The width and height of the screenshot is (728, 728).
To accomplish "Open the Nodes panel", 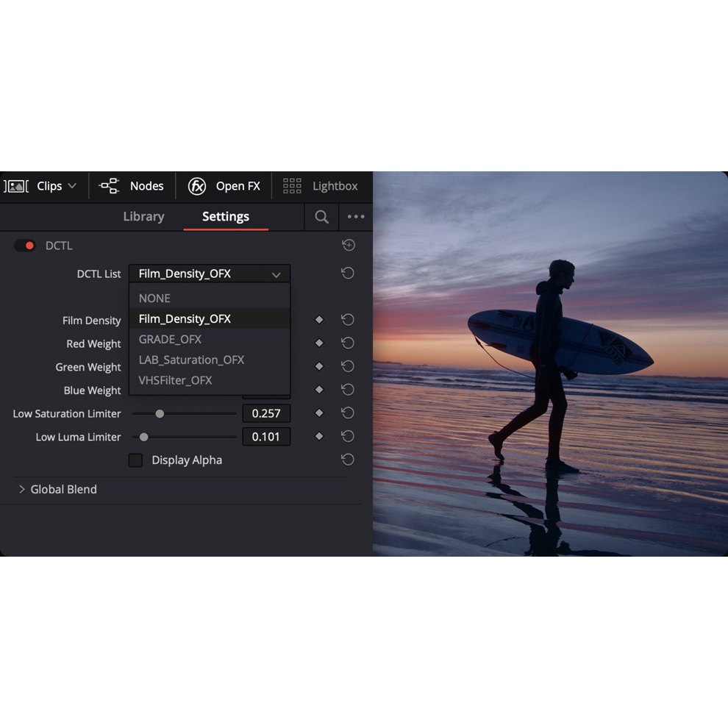I will point(132,186).
